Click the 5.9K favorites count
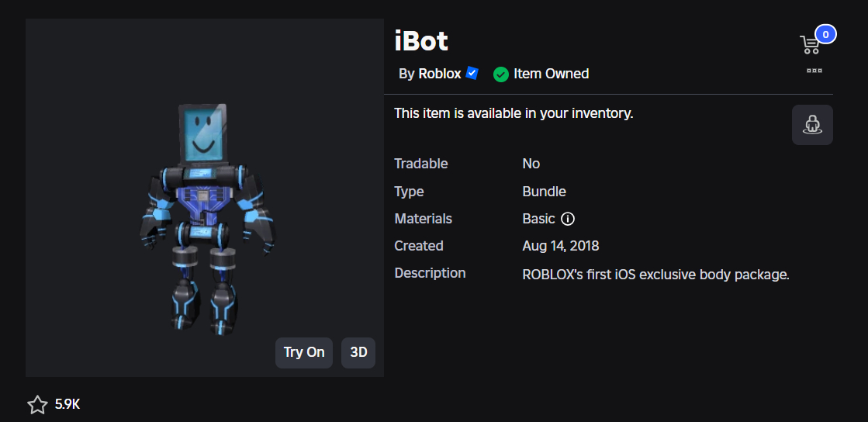 pyautogui.click(x=67, y=405)
